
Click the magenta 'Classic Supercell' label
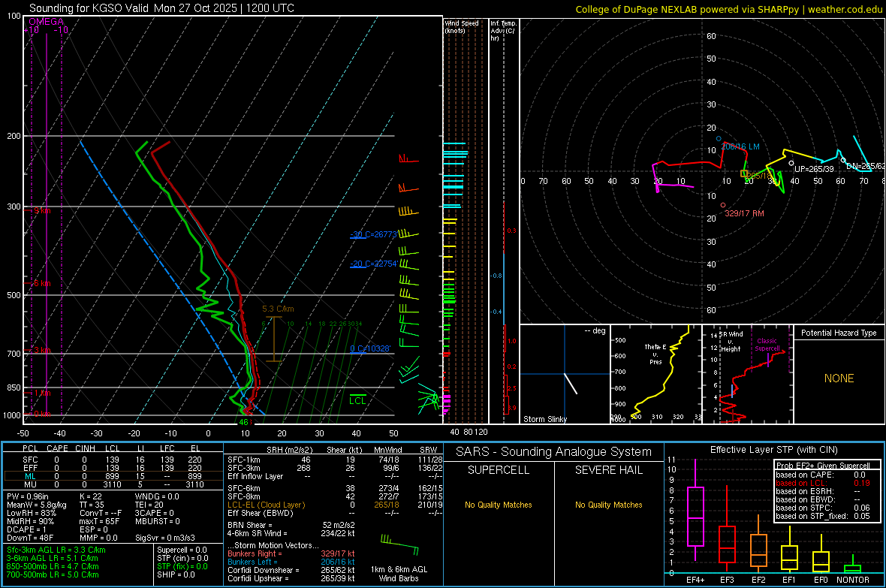click(x=767, y=345)
